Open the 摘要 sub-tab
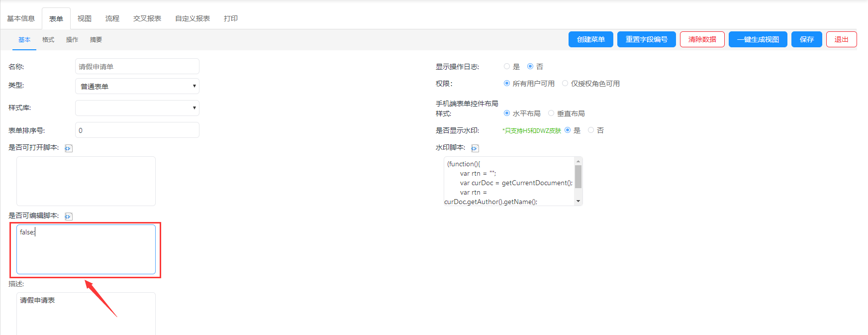Screen dimensions: 868x335 [x=96, y=40]
